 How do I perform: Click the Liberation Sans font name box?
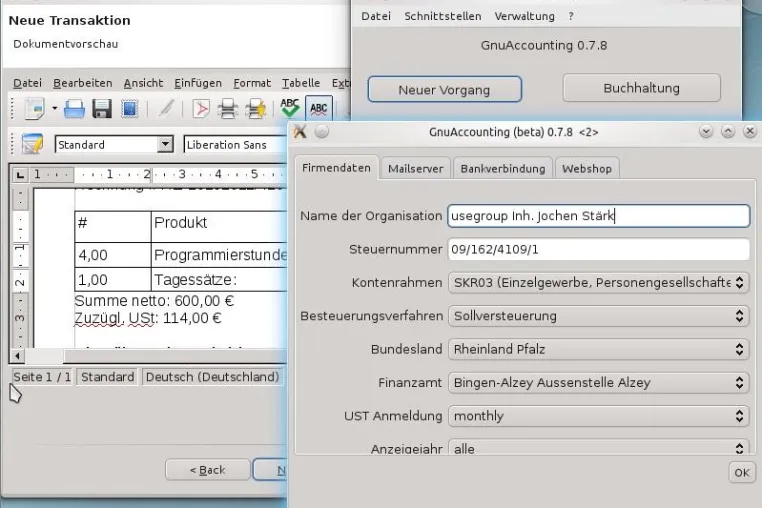235,145
